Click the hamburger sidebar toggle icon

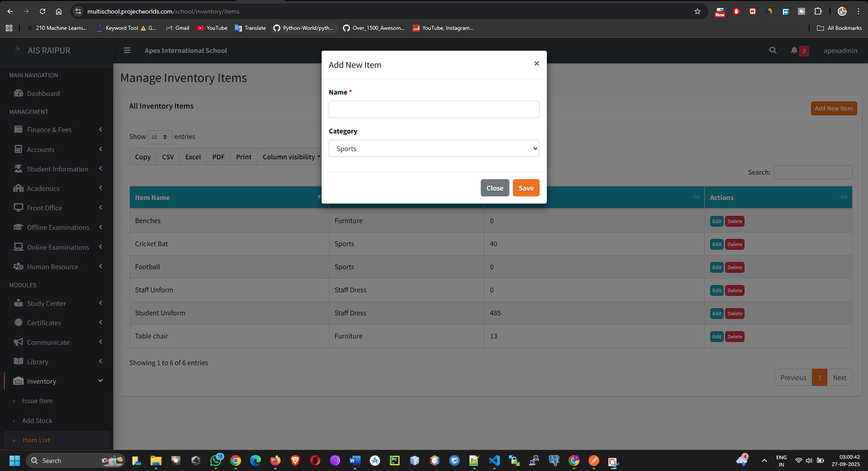pos(127,50)
